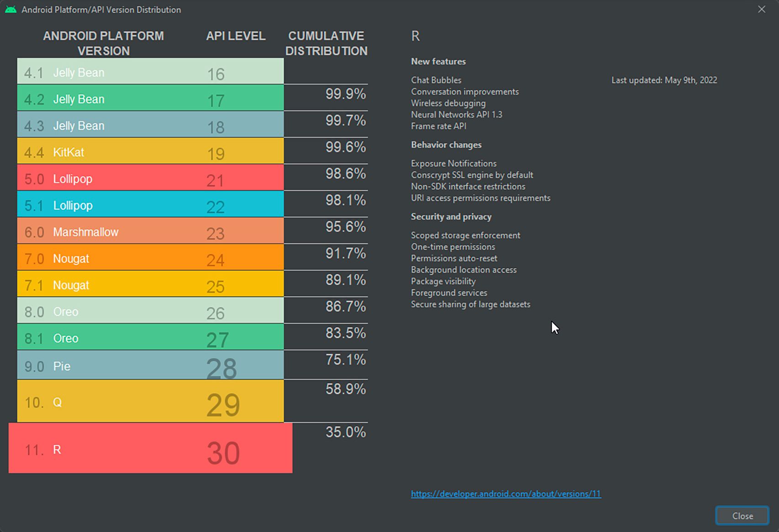779x532 pixels.
Task: Select the 8.0 Oreo API 26 row
Action: pyautogui.click(x=150, y=310)
